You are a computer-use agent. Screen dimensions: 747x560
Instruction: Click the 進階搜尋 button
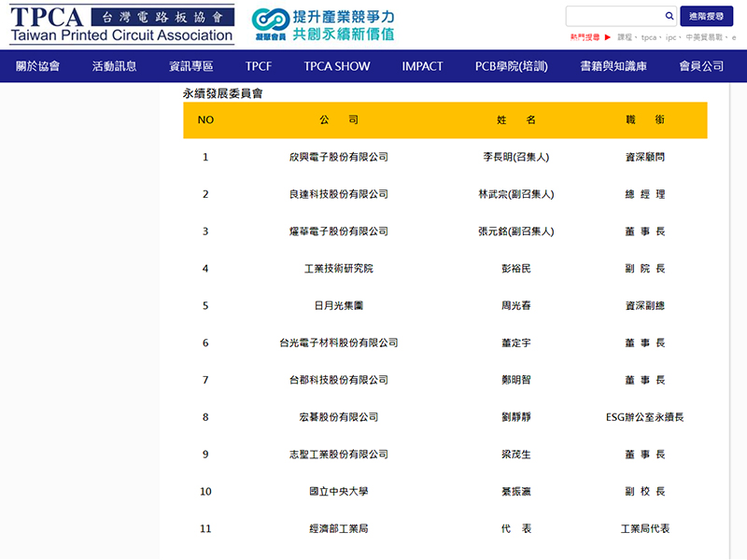pos(707,16)
